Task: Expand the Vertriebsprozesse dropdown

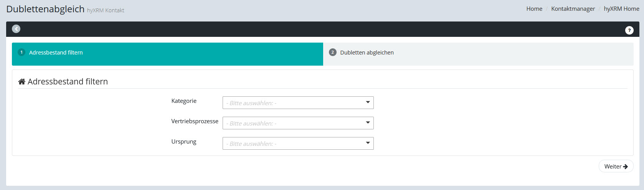Action: 298,123
